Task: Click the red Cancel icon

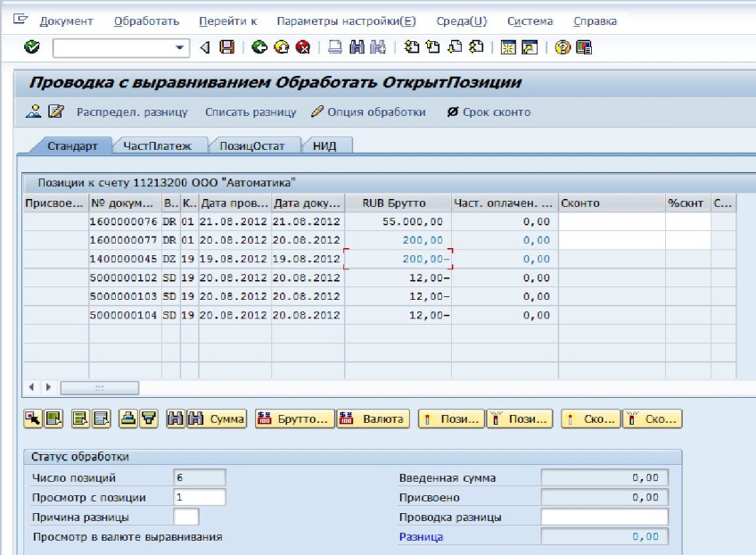Action: pos(303,47)
